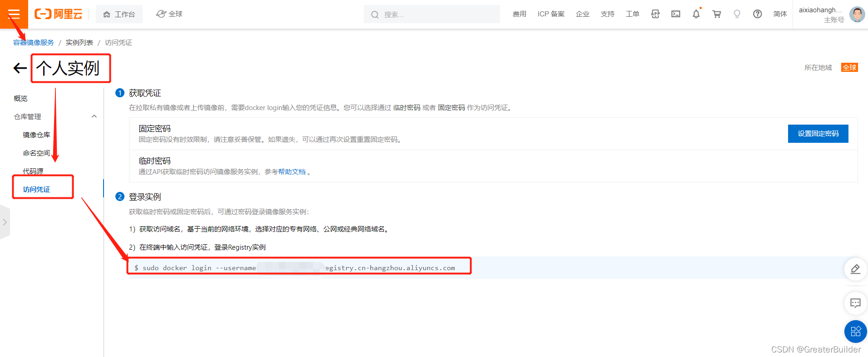Open the notification bell
The width and height of the screenshot is (868, 357).
click(696, 14)
